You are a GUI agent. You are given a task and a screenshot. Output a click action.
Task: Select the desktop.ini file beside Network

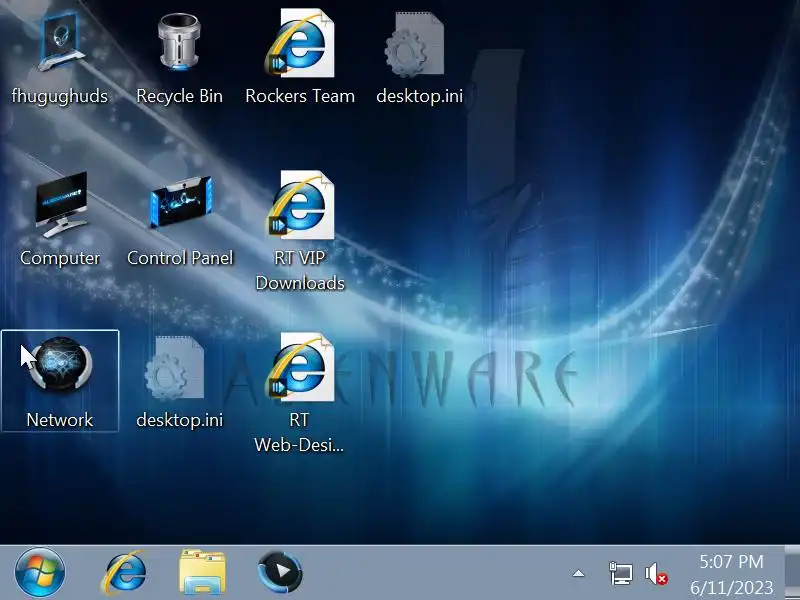tap(175, 368)
